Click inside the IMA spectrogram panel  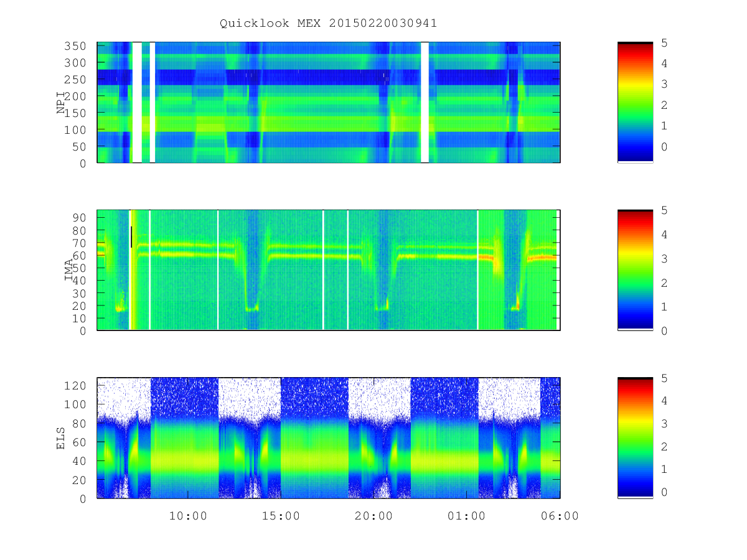pyautogui.click(x=329, y=270)
